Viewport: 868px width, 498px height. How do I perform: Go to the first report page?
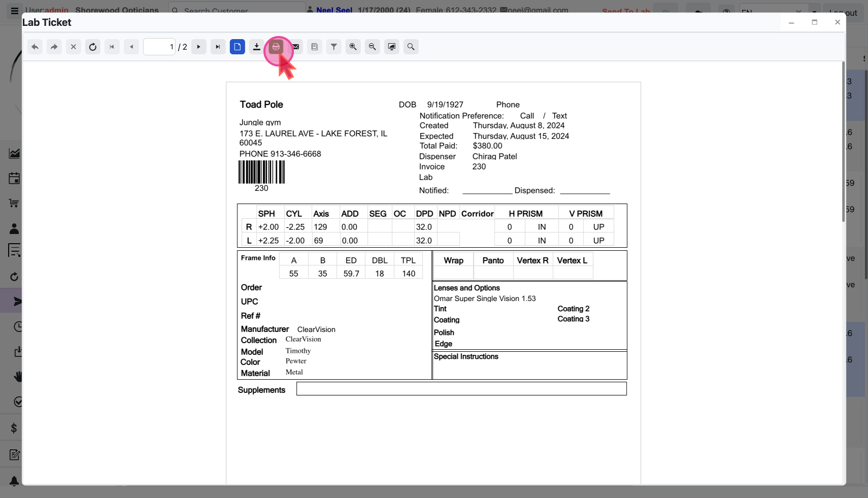[112, 47]
